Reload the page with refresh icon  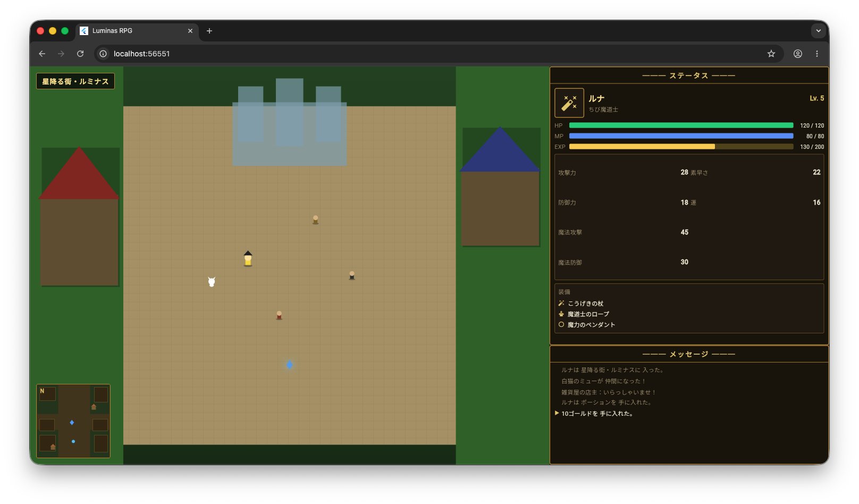(x=80, y=54)
